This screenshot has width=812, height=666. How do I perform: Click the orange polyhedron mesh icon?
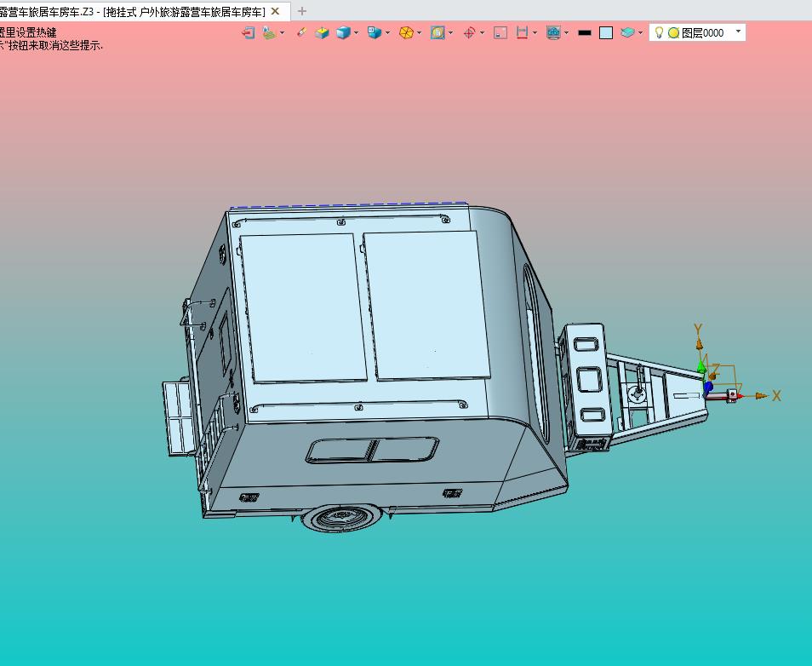click(406, 33)
